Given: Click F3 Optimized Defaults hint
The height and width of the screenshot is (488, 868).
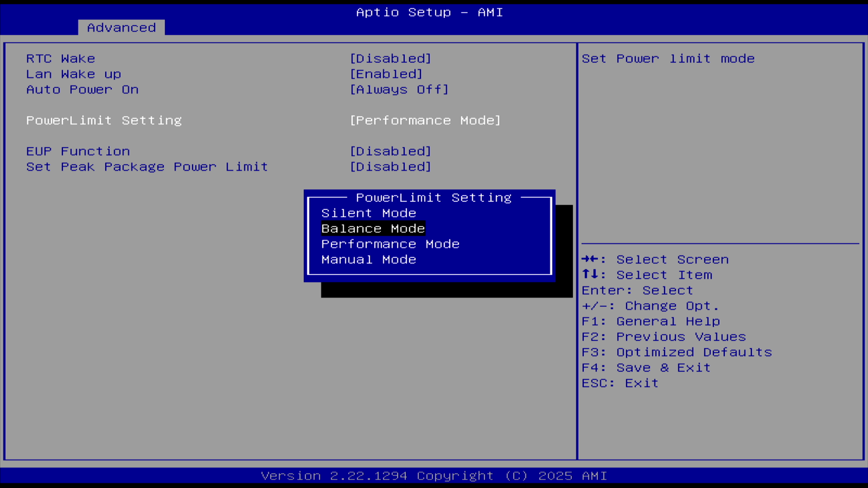Looking at the screenshot, I should coord(676,352).
